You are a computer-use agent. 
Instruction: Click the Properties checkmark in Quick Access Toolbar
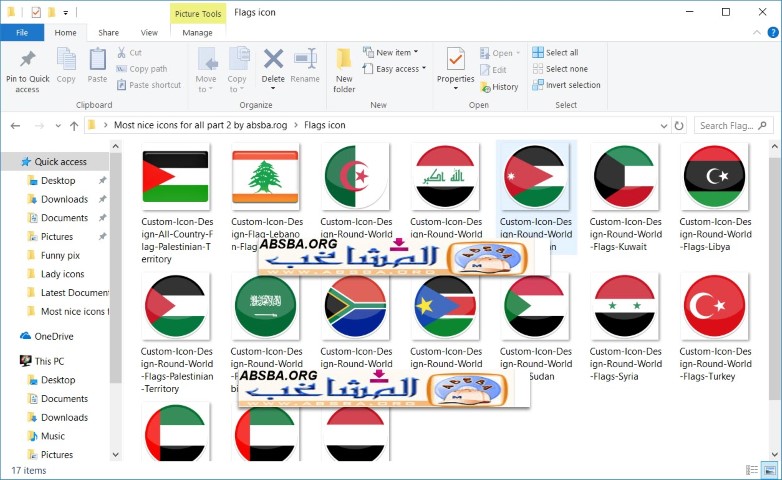pos(36,12)
